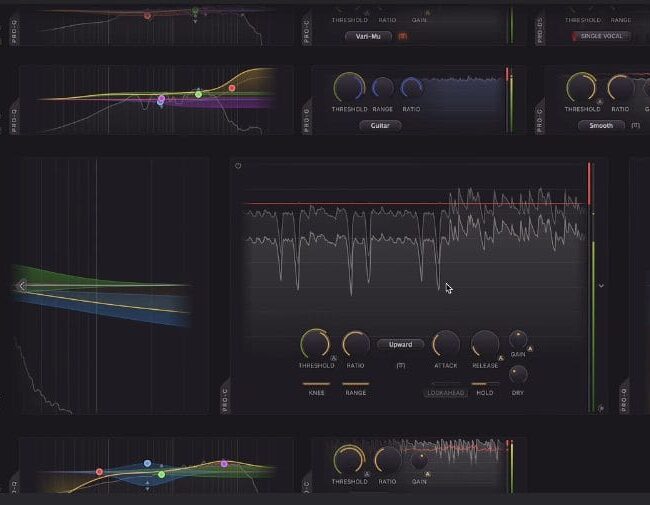Toggle the Lookahead button
This screenshot has width=650, height=505.
(x=446, y=393)
